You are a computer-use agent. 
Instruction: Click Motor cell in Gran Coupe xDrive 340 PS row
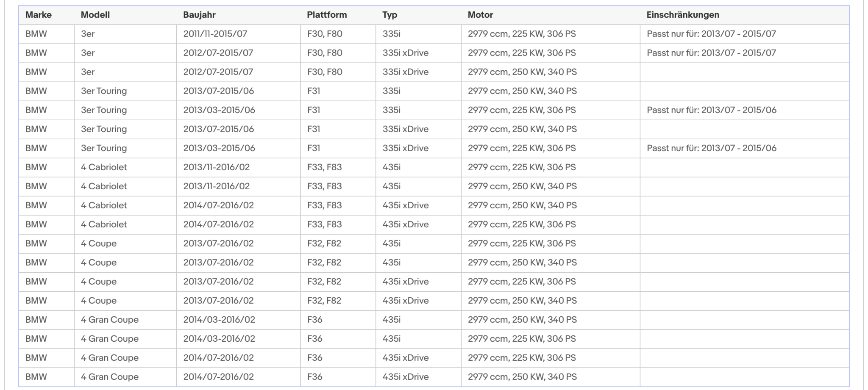[x=522, y=377]
